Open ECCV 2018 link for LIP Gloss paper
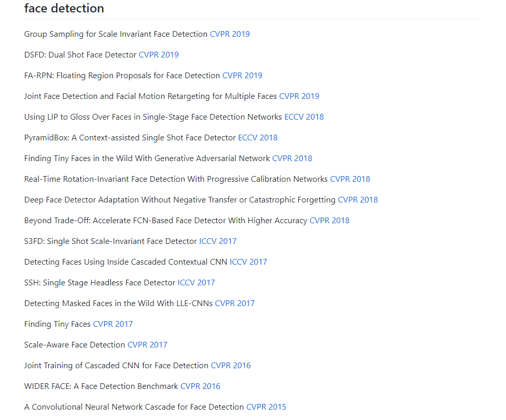Image resolution: width=506 pixels, height=420 pixels. [x=304, y=117]
